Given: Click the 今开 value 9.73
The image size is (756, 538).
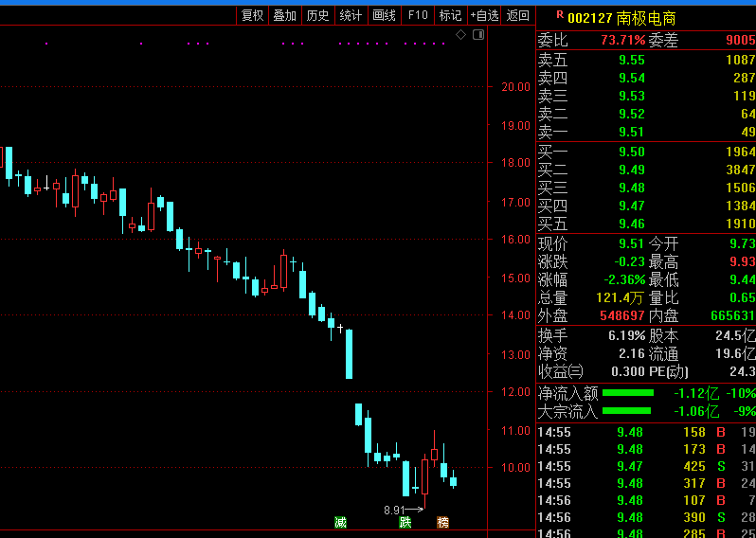Looking at the screenshot, I should 743,243.
